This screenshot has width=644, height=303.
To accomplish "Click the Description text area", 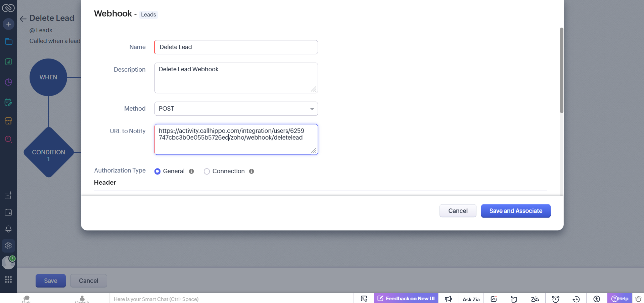I will pos(236,78).
